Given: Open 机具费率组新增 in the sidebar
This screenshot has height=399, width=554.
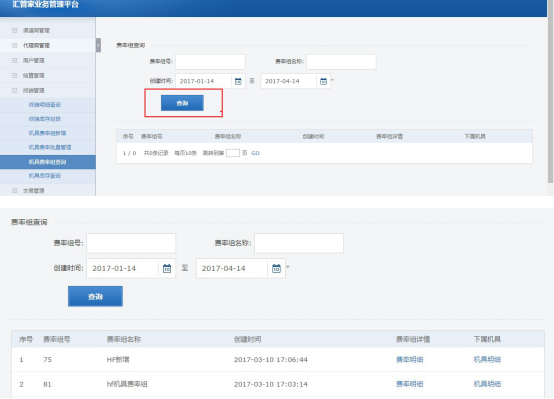Looking at the screenshot, I should [47, 133].
